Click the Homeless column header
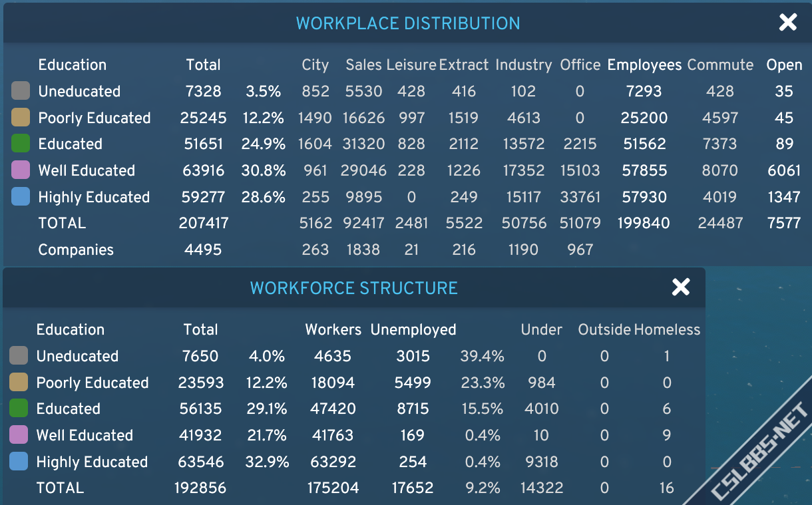The image size is (812, 505). pyautogui.click(x=667, y=330)
